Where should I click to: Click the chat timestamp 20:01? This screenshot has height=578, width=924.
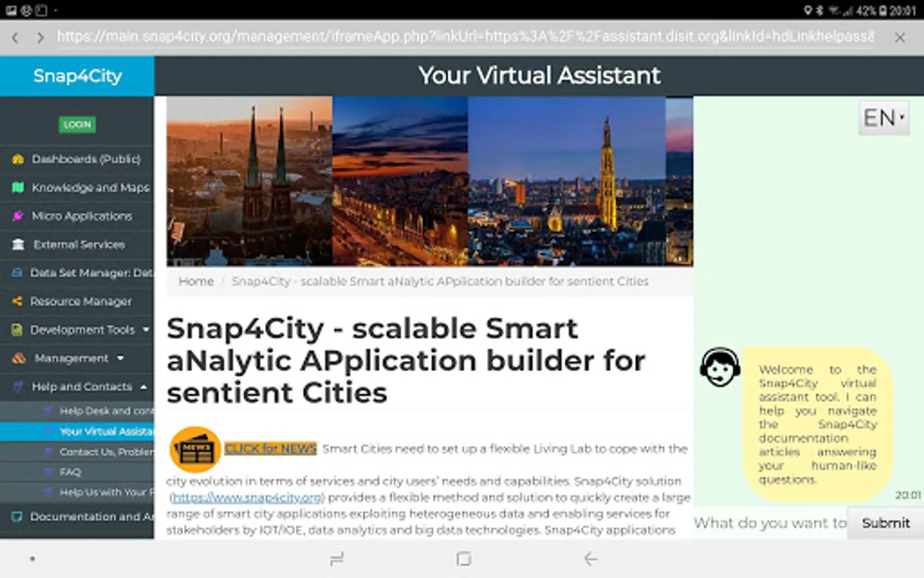tap(909, 495)
